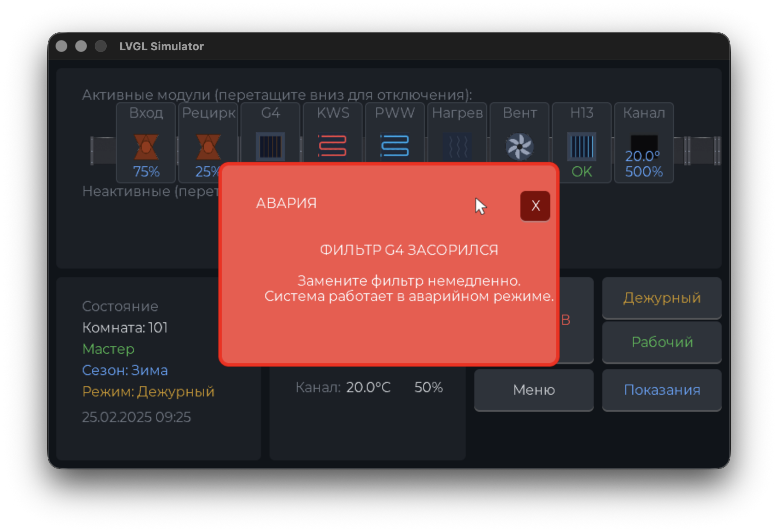Close the АВАРИЯ alarm popup

535,206
